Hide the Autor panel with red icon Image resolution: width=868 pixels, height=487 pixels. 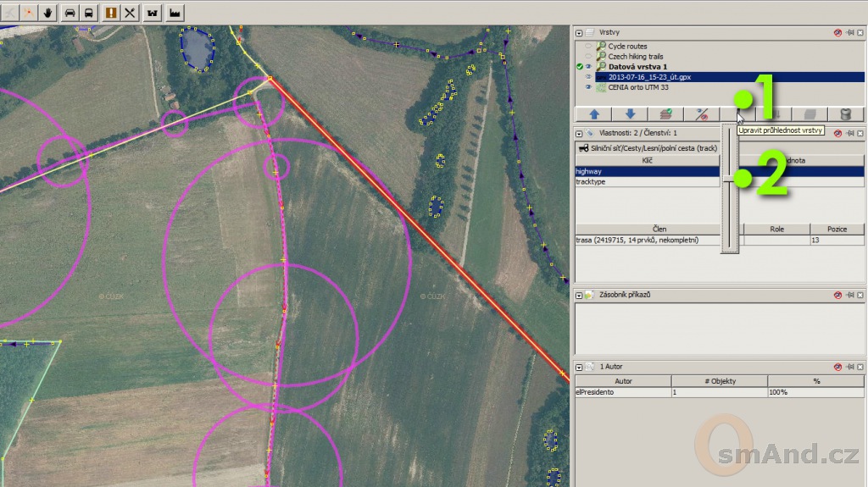click(837, 367)
